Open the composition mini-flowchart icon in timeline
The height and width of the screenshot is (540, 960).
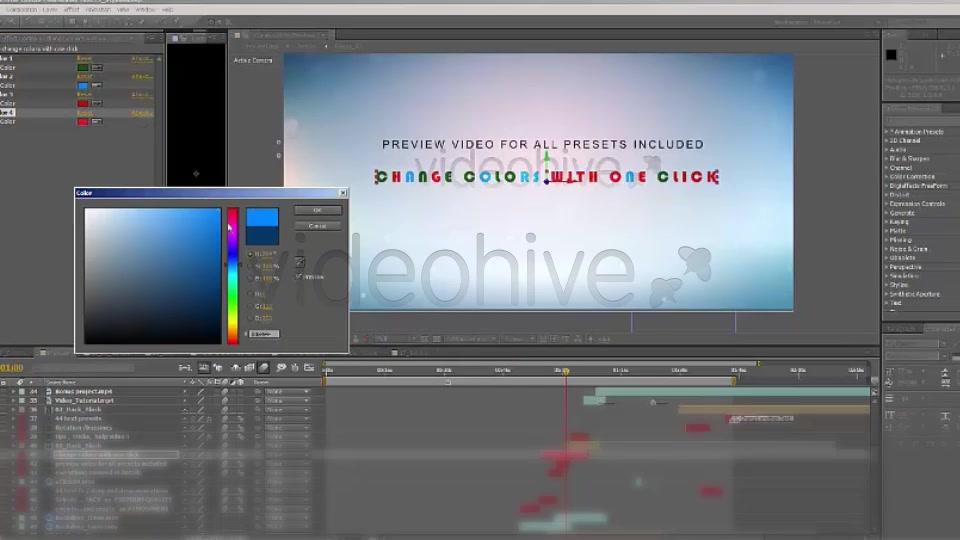click(x=185, y=367)
